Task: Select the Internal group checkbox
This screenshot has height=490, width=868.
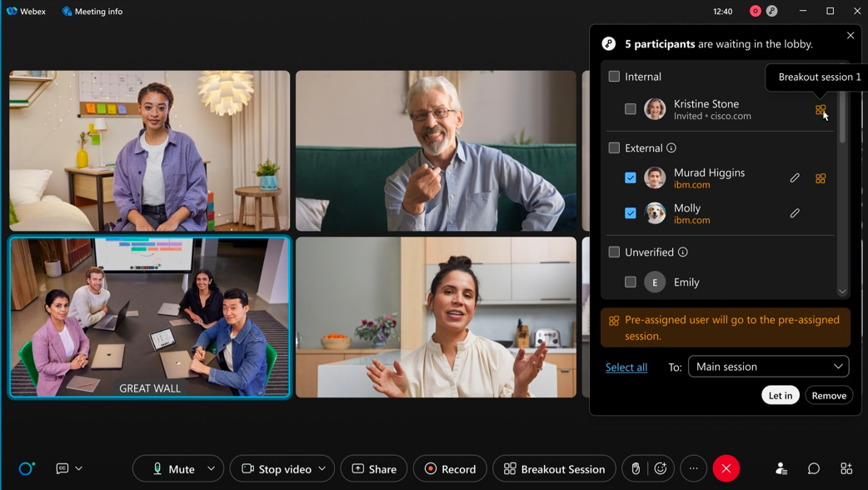Action: 614,77
